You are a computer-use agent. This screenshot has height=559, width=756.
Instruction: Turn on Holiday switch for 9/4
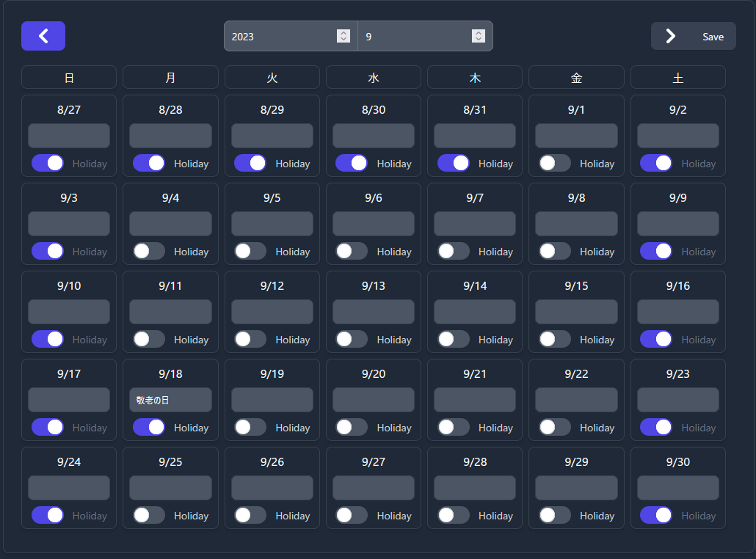149,251
